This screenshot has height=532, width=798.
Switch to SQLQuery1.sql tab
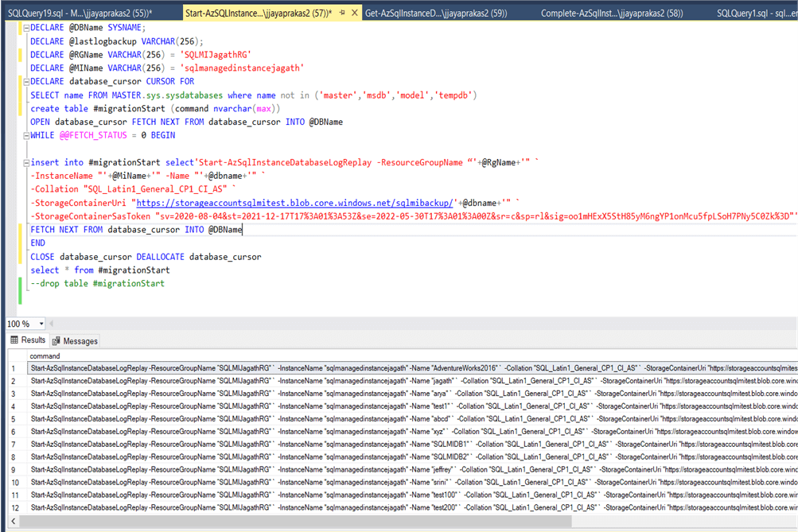756,13
